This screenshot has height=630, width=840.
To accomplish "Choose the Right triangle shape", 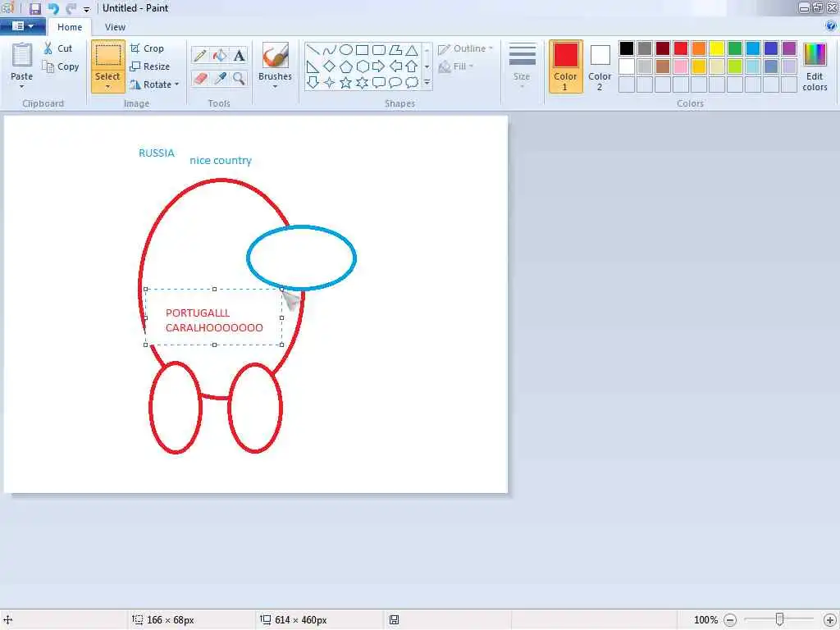I will point(313,66).
